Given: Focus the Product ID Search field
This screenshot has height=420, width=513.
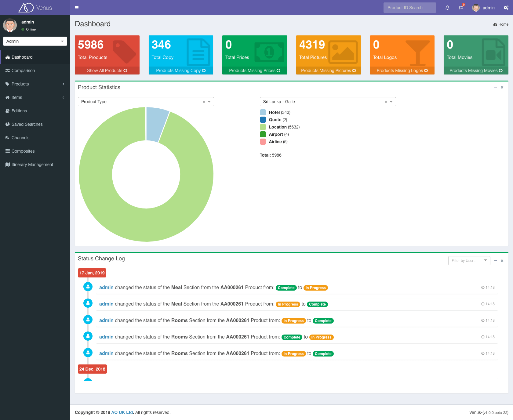Looking at the screenshot, I should click(x=410, y=8).
